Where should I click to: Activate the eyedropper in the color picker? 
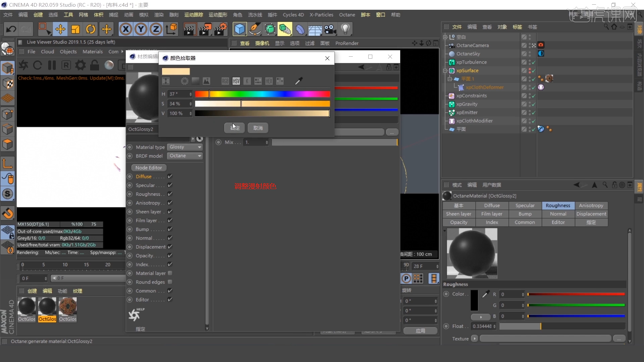pos(299,81)
